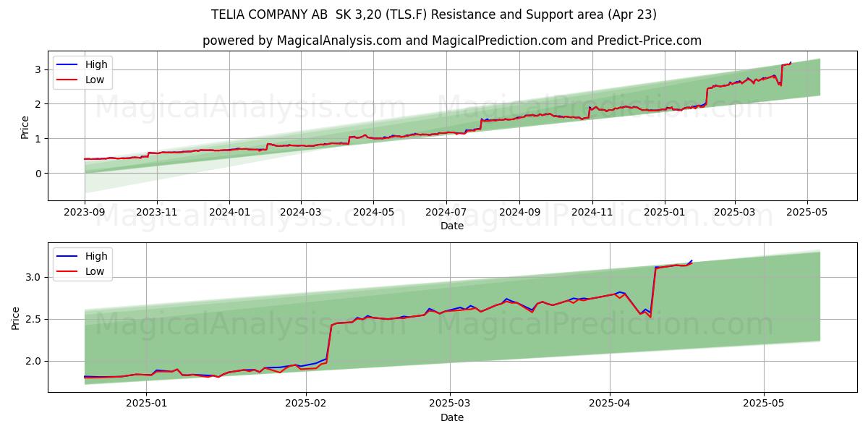Click the top chart 'Date' axis label
Image resolution: width=868 pixels, height=434 pixels.
point(452,226)
